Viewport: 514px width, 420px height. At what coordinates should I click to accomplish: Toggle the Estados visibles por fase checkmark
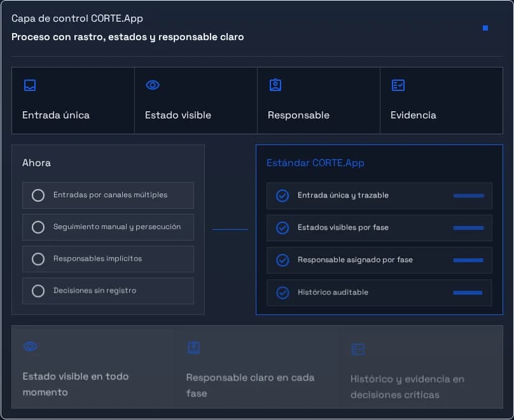pos(282,228)
